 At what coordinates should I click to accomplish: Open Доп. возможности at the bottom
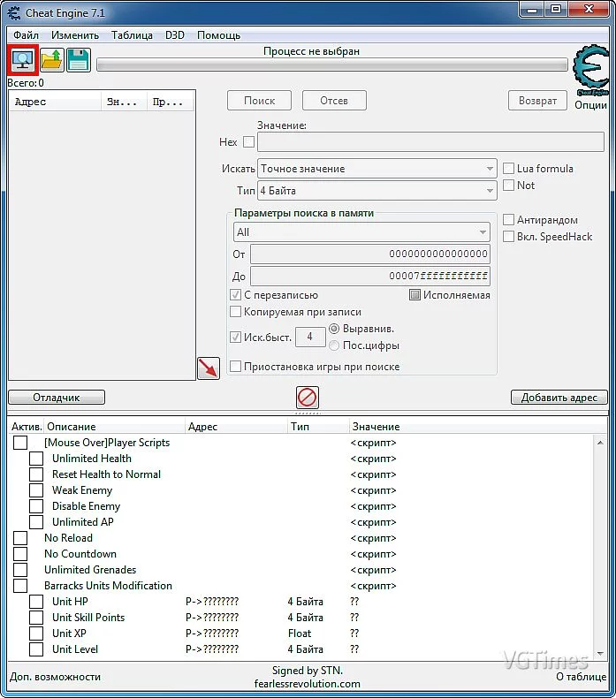click(55, 677)
